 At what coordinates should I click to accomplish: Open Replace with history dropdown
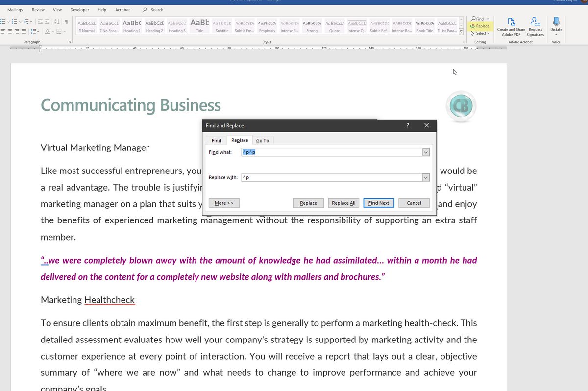click(x=426, y=177)
